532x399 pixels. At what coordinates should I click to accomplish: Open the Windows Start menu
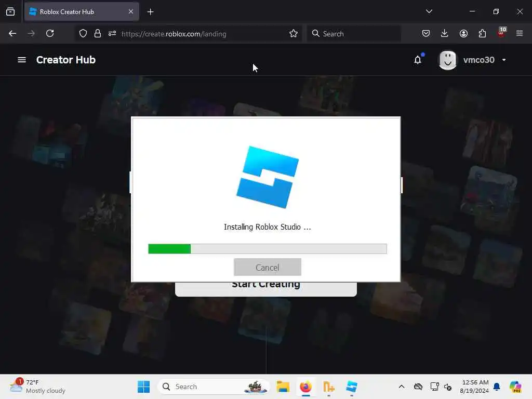pyautogui.click(x=144, y=387)
